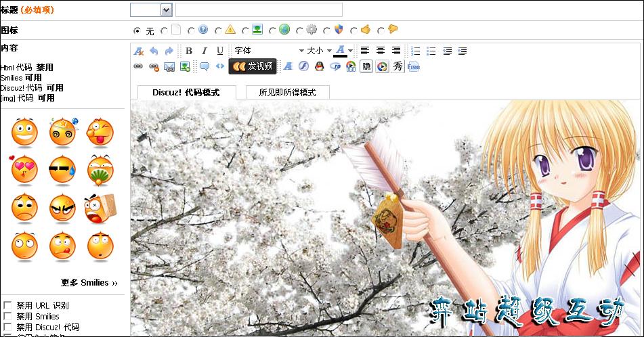The height and width of the screenshot is (337, 644).
Task: Select the blank page icon radio
Action: pos(164,30)
